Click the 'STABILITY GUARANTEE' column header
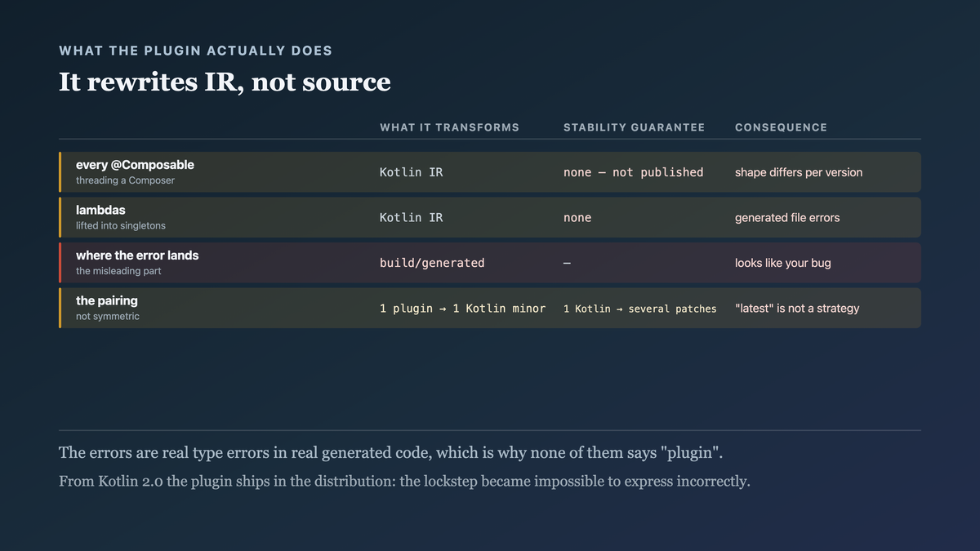Viewport: 980px width, 551px height. point(634,127)
